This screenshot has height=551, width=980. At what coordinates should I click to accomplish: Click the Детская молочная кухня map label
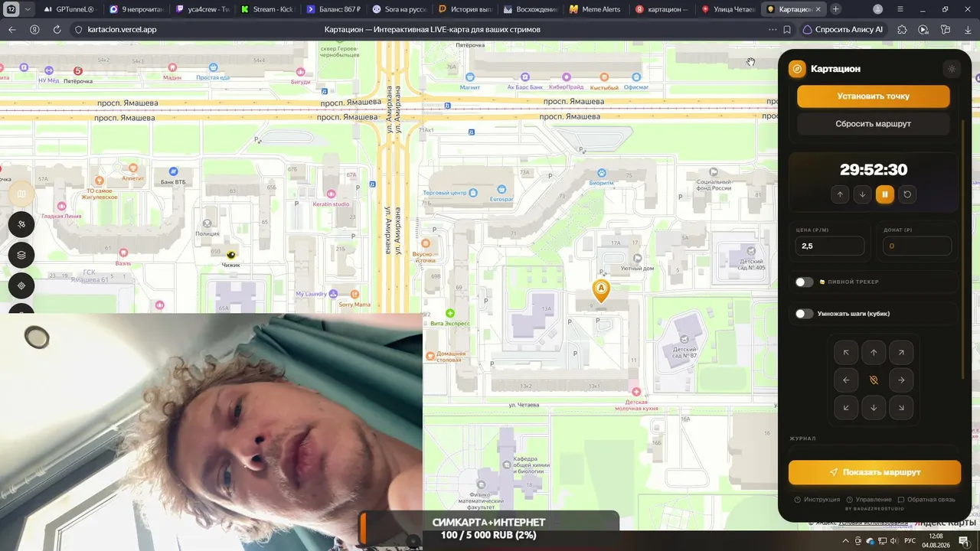pos(636,405)
